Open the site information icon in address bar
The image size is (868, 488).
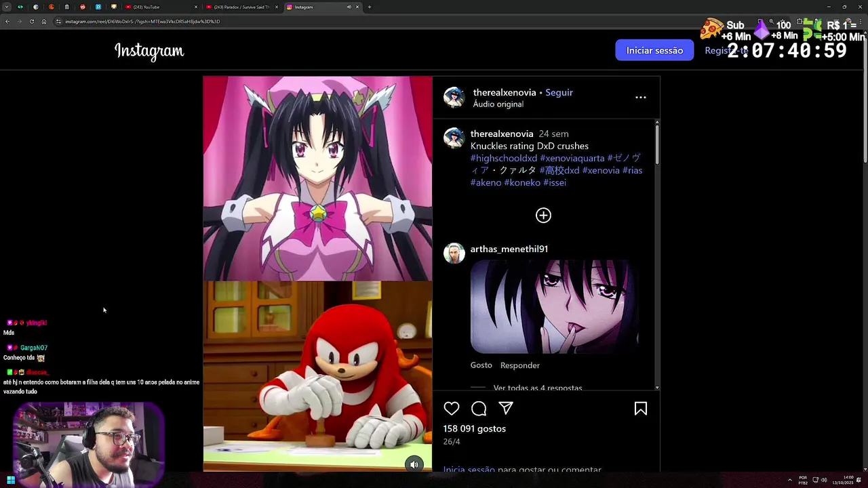(59, 22)
